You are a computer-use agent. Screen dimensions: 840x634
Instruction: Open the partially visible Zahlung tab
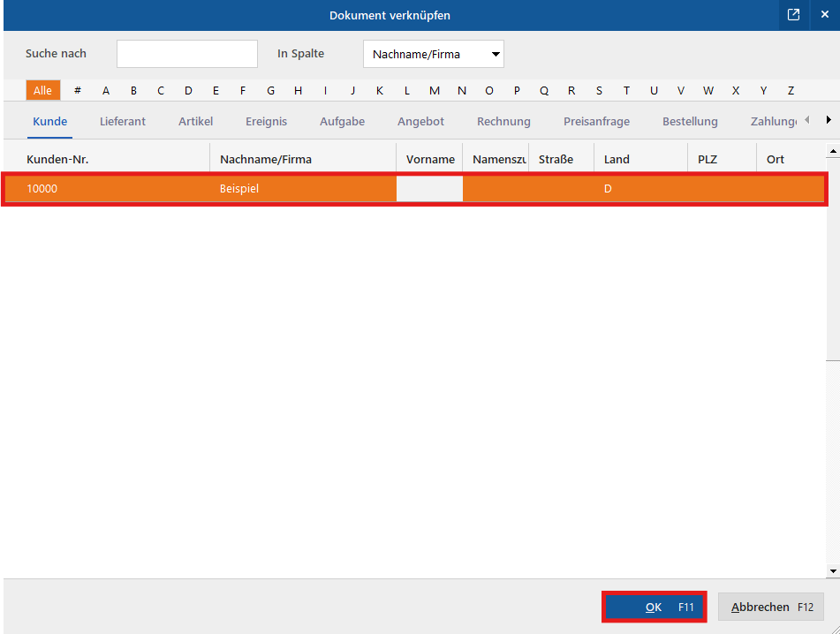tap(774, 122)
